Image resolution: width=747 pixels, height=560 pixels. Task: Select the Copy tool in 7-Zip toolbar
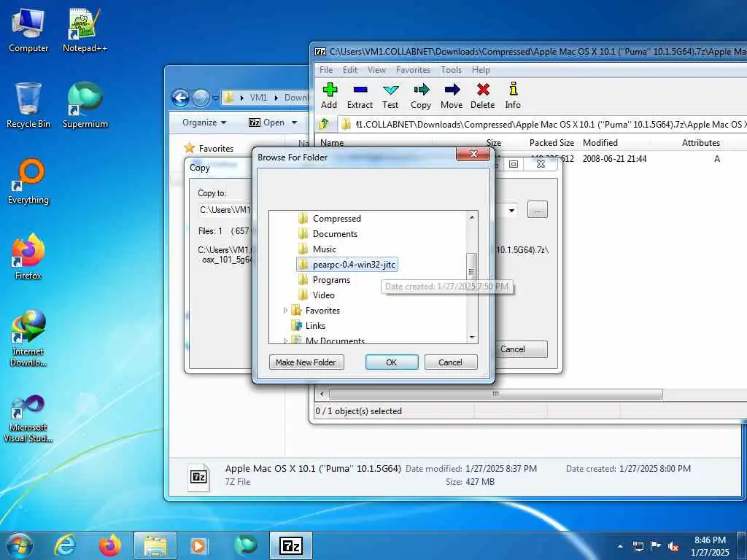pyautogui.click(x=421, y=96)
